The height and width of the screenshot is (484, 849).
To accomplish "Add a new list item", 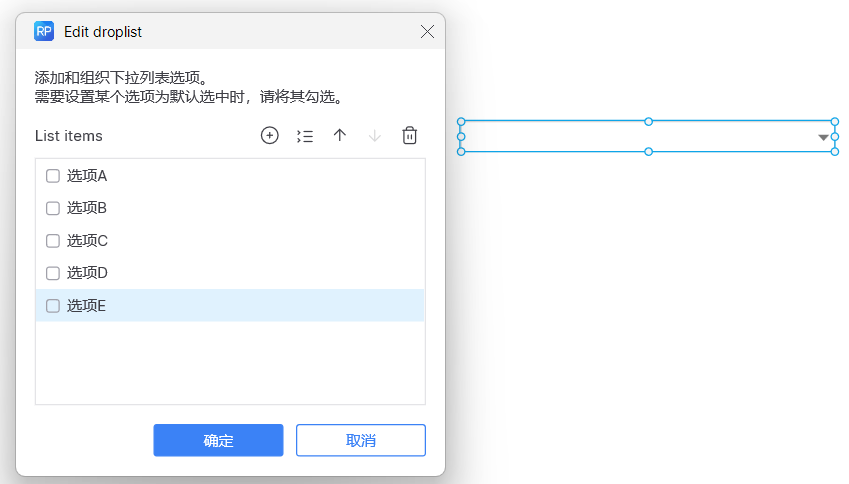I will (x=269, y=136).
